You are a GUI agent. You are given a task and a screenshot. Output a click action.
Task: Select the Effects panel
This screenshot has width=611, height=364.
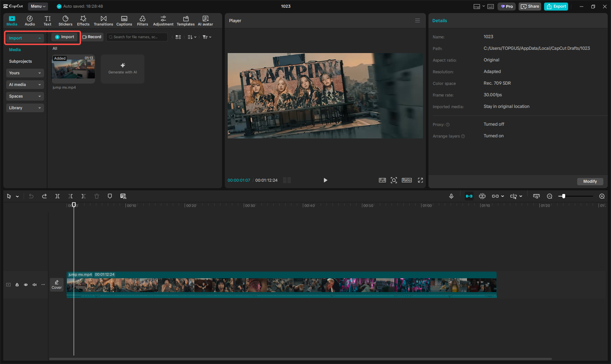(83, 20)
